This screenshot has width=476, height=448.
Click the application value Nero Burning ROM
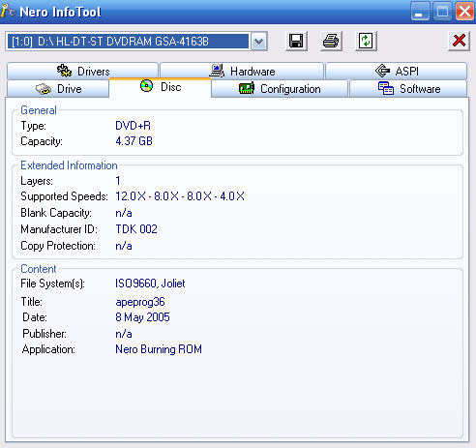tap(159, 349)
